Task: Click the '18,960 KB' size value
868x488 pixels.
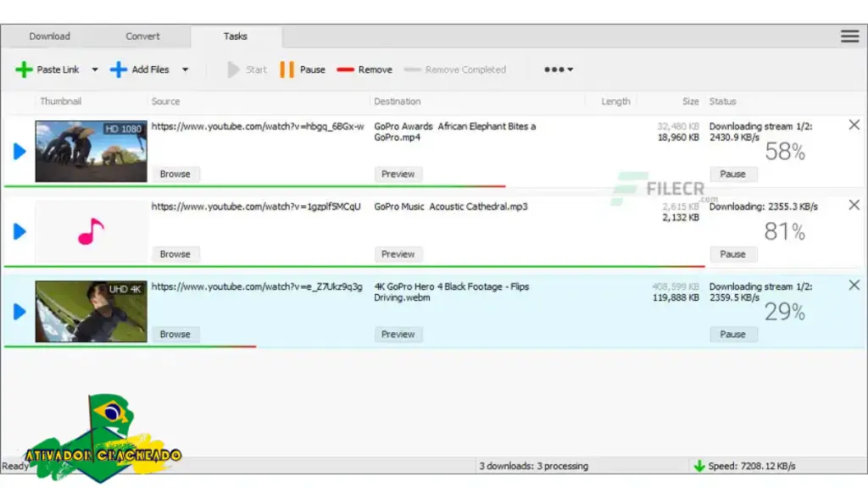Action: [678, 138]
